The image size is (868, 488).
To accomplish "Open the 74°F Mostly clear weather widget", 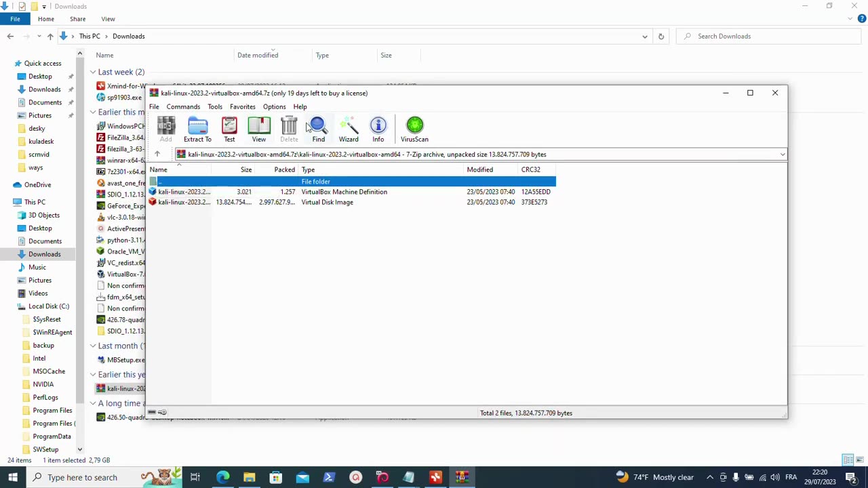I will [654, 477].
